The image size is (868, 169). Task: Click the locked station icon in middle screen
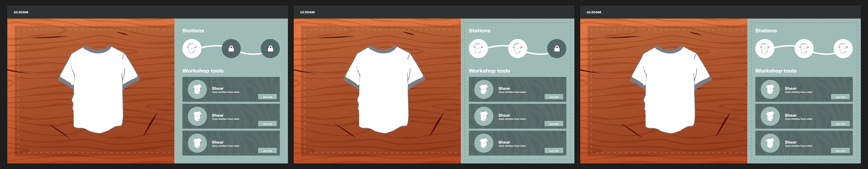(557, 49)
